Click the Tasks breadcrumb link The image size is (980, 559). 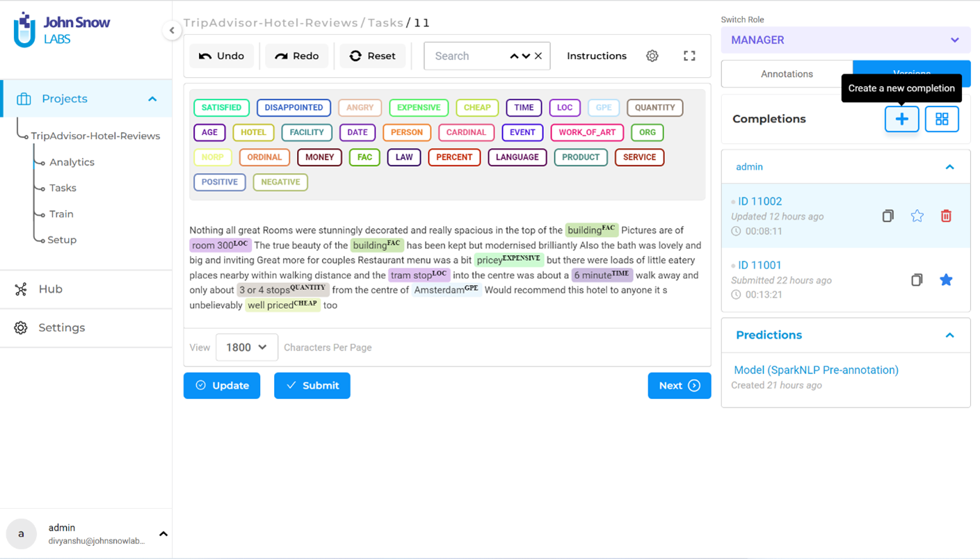coord(385,23)
